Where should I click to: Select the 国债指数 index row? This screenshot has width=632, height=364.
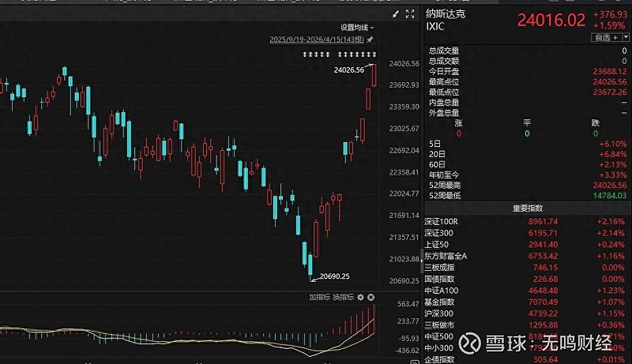528,279
